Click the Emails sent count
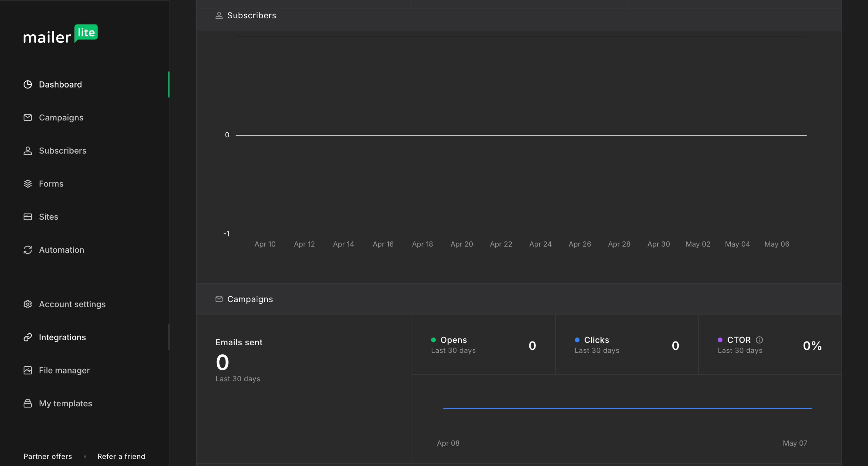Image resolution: width=868 pixels, height=466 pixels. tap(222, 362)
